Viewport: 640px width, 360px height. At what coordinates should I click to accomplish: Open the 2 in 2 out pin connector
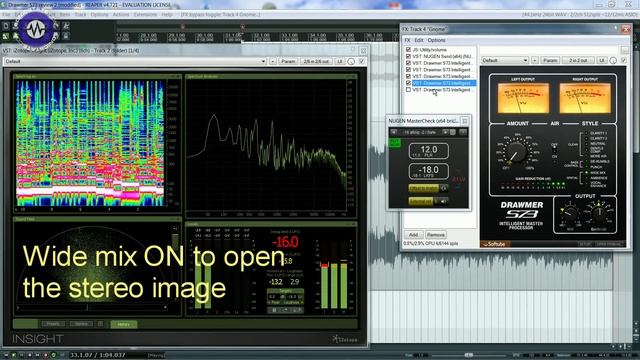pyautogui.click(x=578, y=60)
